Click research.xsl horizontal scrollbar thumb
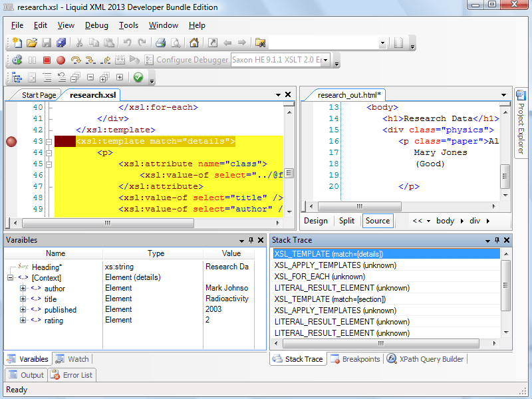Viewport: 532px width, 399px height. [108, 223]
